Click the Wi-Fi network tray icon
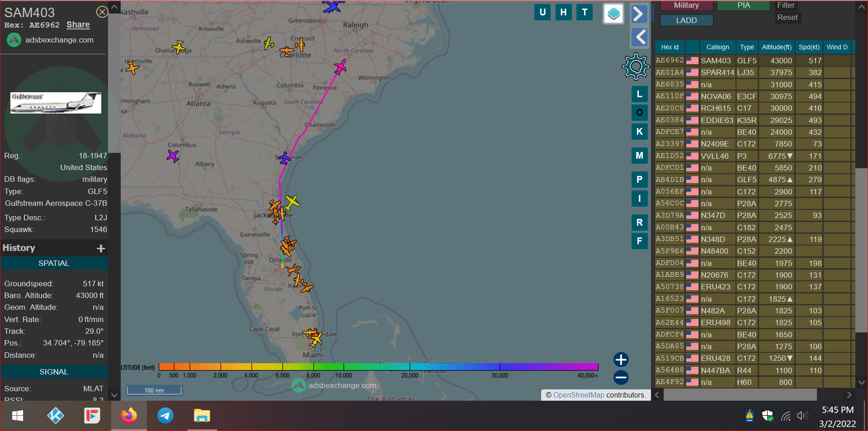This screenshot has height=431, width=868. [x=786, y=416]
